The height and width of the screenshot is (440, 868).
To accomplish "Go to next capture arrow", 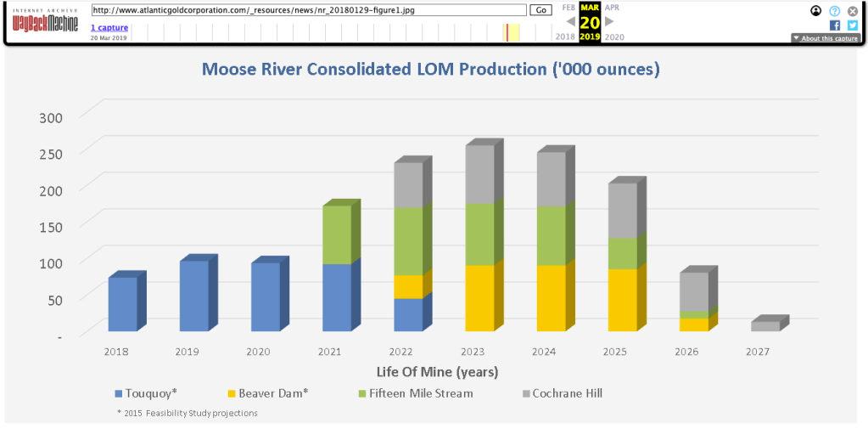I will coord(608,21).
